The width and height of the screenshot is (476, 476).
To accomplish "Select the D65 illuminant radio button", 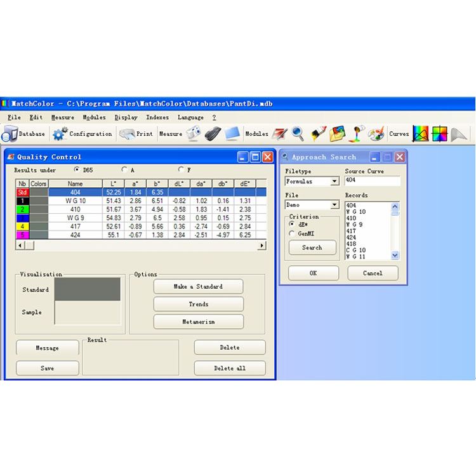I will [77, 169].
